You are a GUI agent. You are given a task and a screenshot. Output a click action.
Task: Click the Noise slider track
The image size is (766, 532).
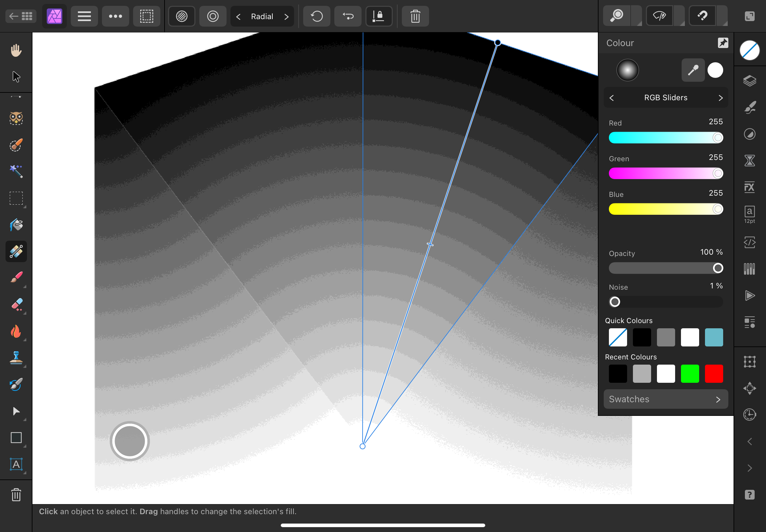click(666, 302)
